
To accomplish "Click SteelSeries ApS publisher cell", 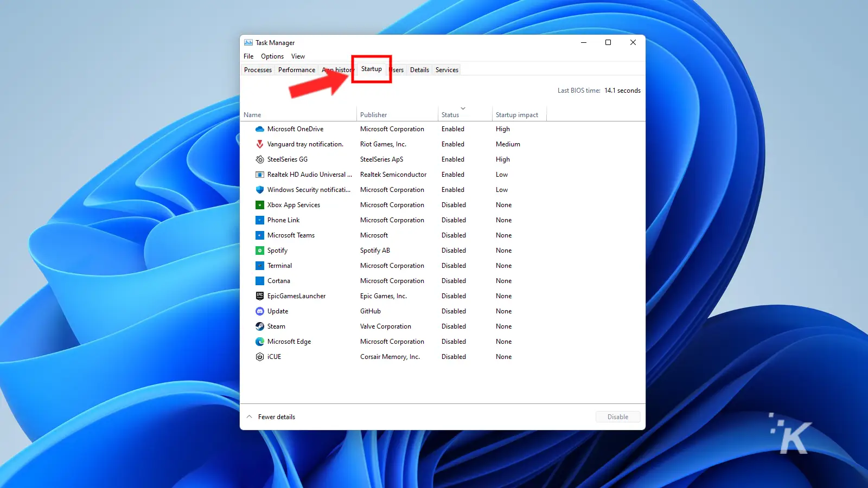I will pos(381,159).
